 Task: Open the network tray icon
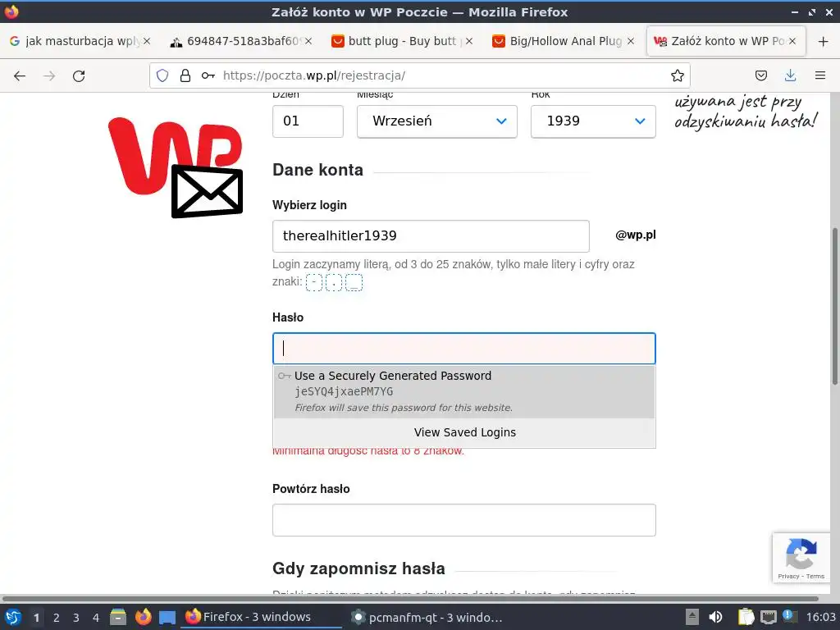(768, 617)
